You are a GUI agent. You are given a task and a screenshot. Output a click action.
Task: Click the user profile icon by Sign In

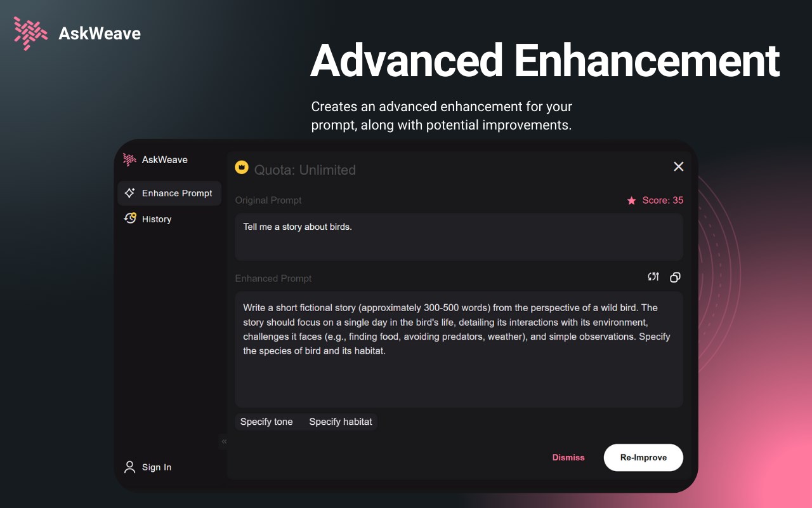[129, 467]
